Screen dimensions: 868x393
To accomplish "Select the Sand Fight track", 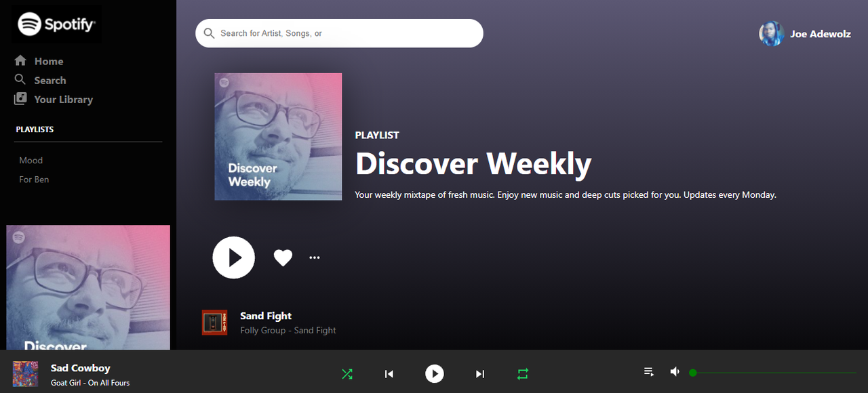I will pos(266,316).
